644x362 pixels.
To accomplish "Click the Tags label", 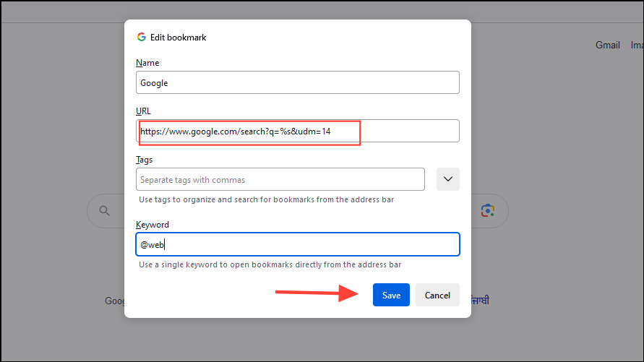I will (x=144, y=160).
